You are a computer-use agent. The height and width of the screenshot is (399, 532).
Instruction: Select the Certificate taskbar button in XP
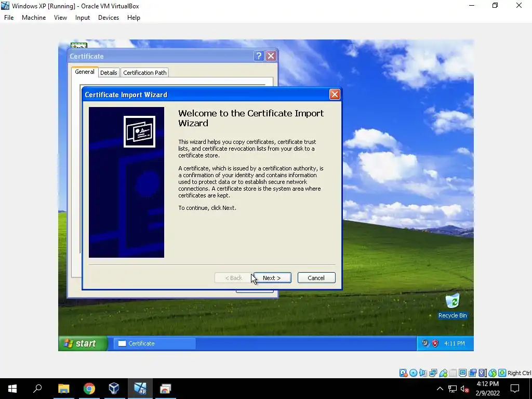pyautogui.click(x=154, y=343)
